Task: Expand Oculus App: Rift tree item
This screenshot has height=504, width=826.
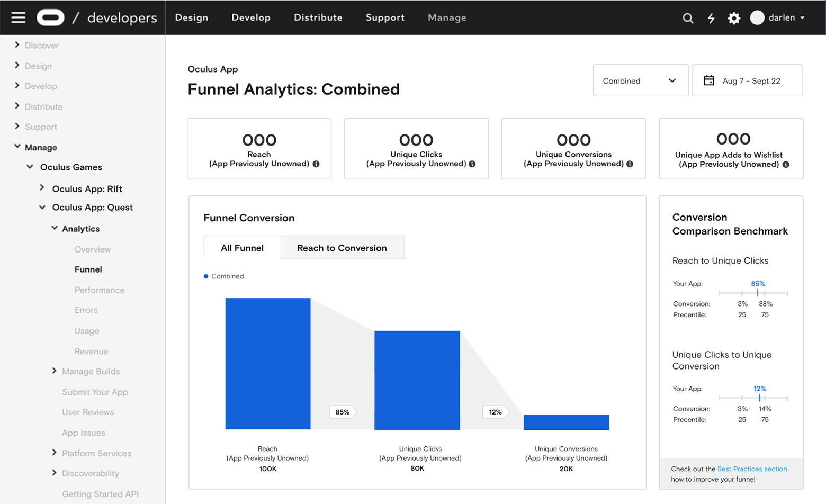Action: point(42,188)
